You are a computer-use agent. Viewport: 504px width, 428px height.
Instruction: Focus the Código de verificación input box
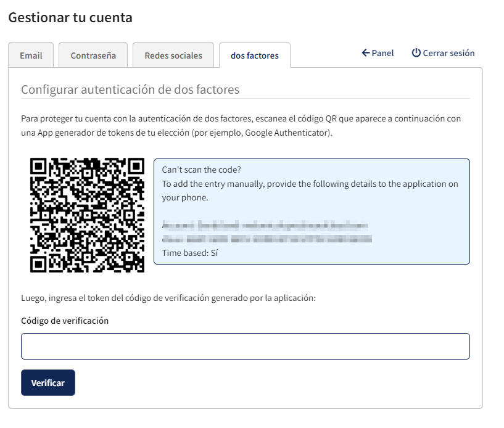[x=246, y=347]
